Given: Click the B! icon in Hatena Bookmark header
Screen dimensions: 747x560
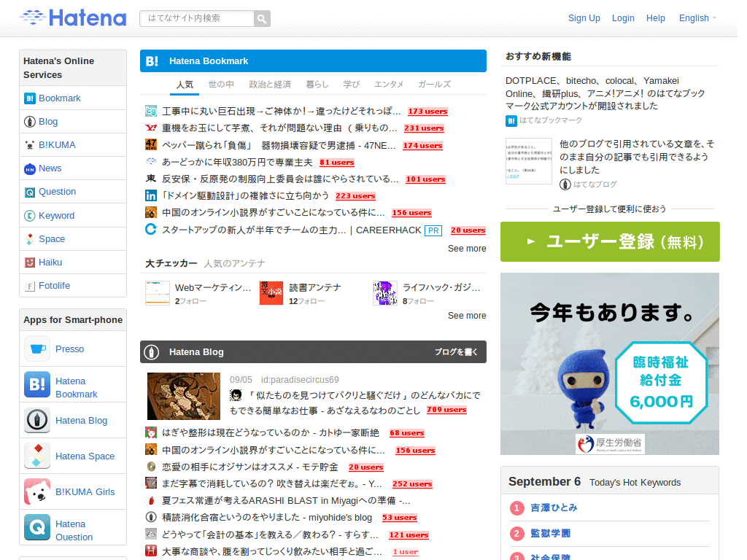Looking at the screenshot, I should (152, 61).
